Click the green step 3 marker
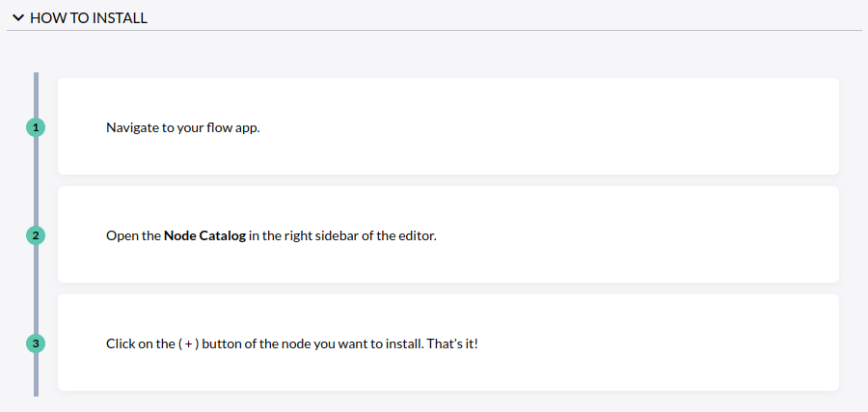 pyautogui.click(x=36, y=343)
